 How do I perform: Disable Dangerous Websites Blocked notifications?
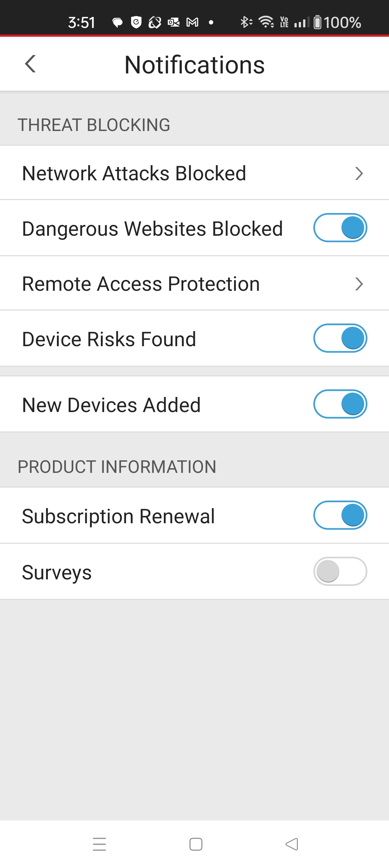pos(340,228)
